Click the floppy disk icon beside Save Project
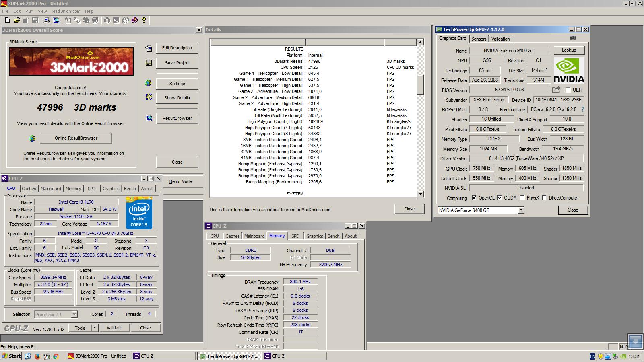The image size is (644, 362). (149, 63)
